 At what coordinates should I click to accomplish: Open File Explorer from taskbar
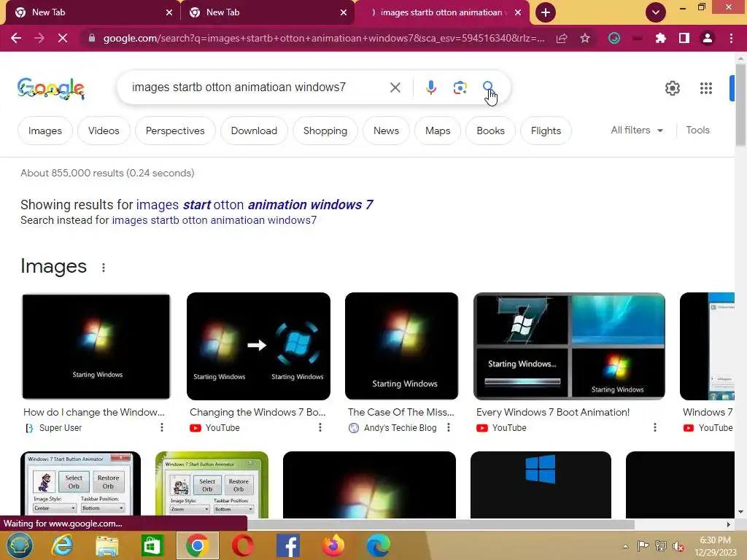point(107,545)
